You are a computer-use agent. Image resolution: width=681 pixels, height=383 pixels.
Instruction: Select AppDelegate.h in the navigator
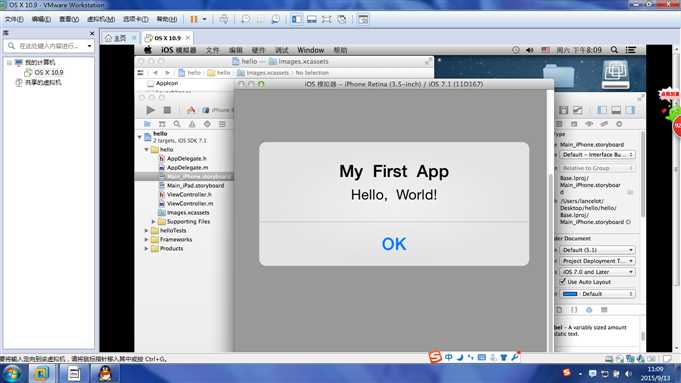tap(186, 158)
